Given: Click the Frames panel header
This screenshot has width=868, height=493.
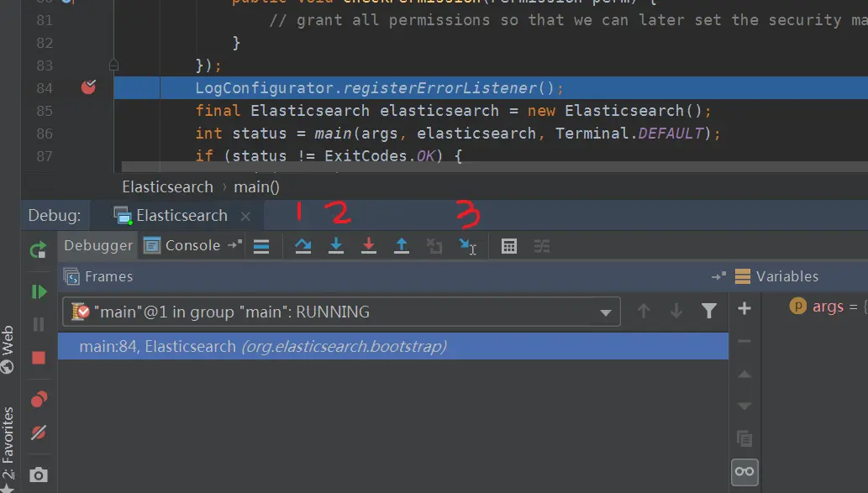Looking at the screenshot, I should point(108,276).
